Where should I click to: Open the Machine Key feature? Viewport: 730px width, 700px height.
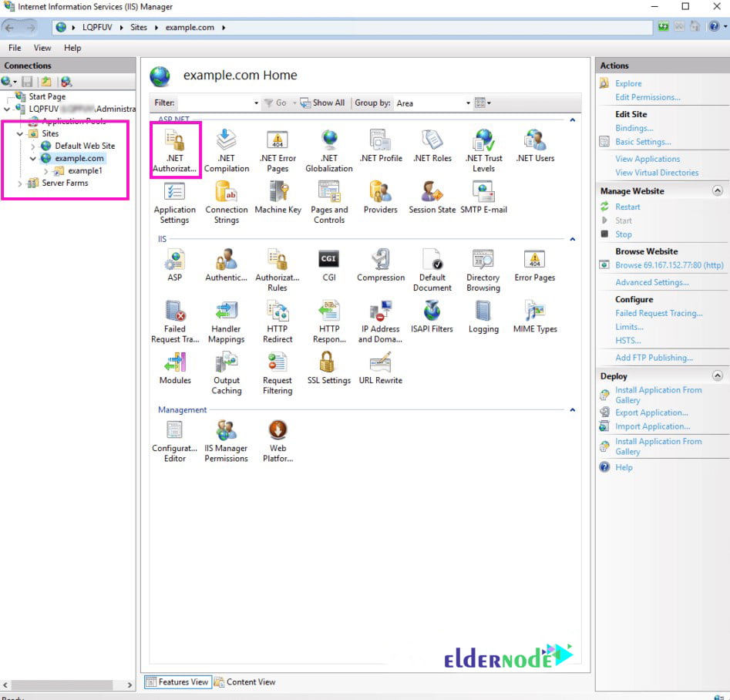click(278, 197)
